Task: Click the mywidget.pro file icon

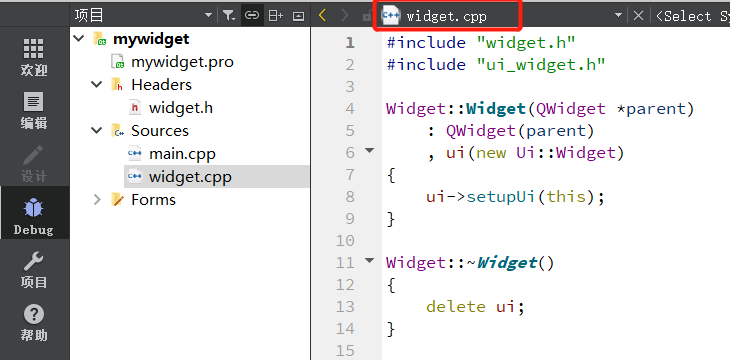Action: tap(118, 62)
